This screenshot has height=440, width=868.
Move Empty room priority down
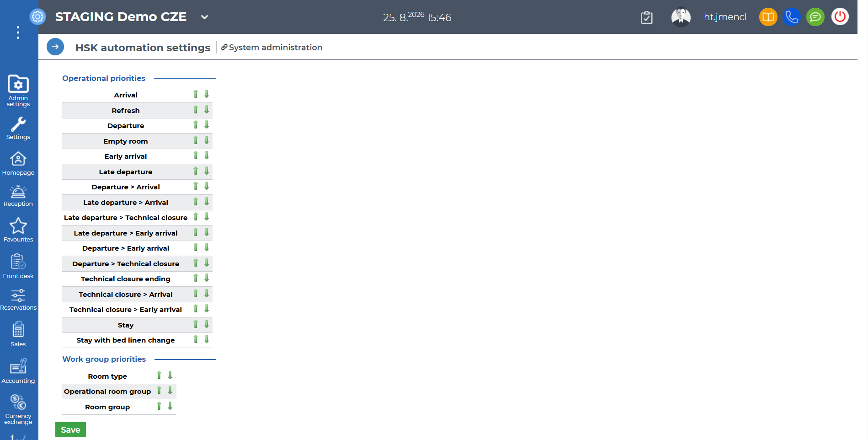coord(207,140)
